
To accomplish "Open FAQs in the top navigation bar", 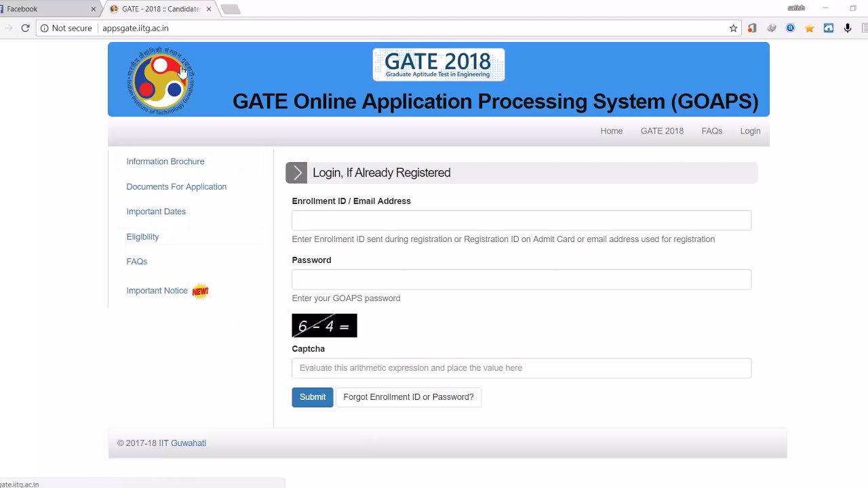I will point(711,131).
